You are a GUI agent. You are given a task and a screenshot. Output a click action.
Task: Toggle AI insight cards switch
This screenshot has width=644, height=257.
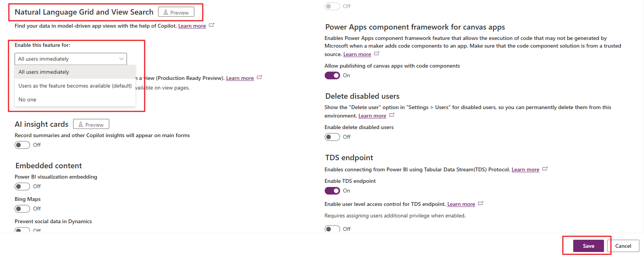pos(22,145)
